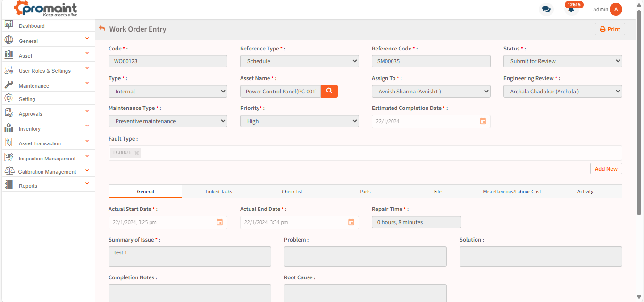The height and width of the screenshot is (302, 644).
Task: Click the Admin avatar icon
Action: (616, 9)
